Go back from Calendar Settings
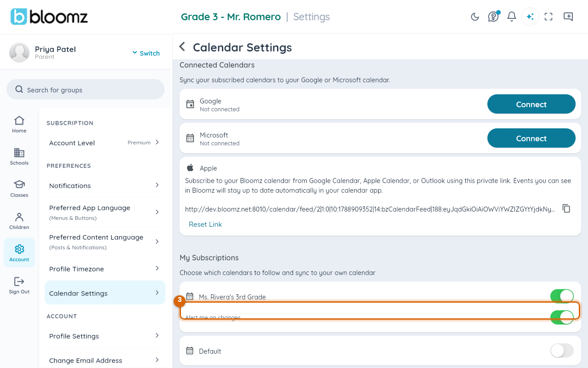The image size is (588, 368). click(182, 47)
